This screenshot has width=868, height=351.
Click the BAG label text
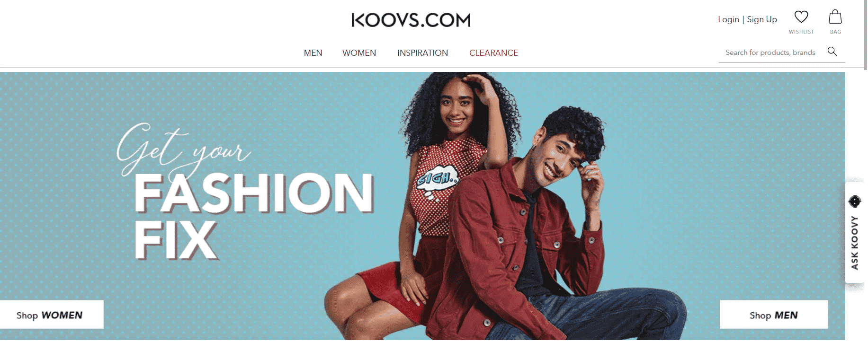click(835, 32)
